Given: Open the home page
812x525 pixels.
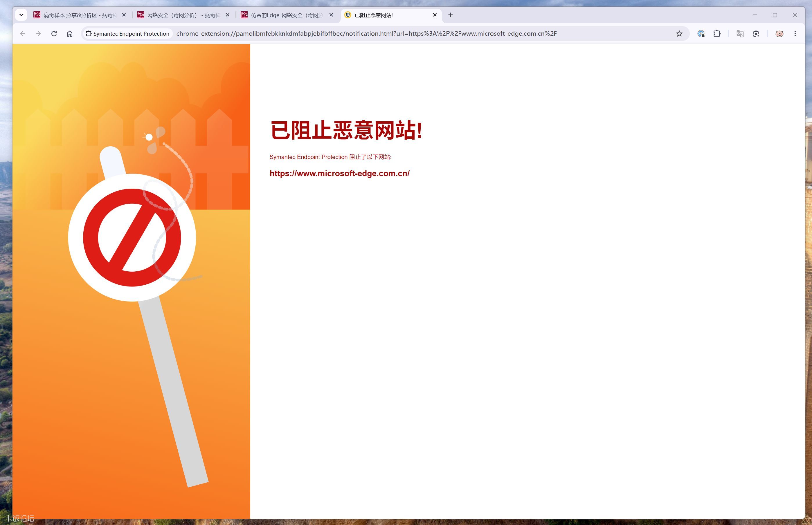Looking at the screenshot, I should pyautogui.click(x=70, y=34).
